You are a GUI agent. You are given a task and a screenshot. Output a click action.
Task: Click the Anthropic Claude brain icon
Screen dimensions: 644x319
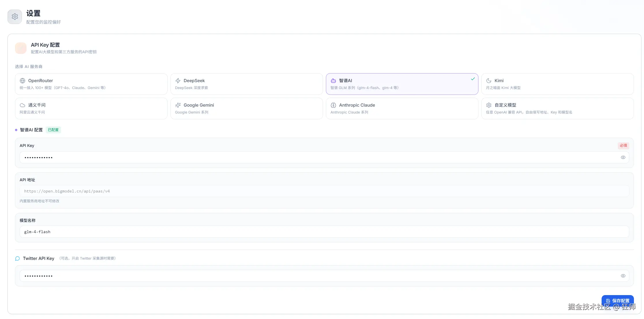click(x=333, y=105)
